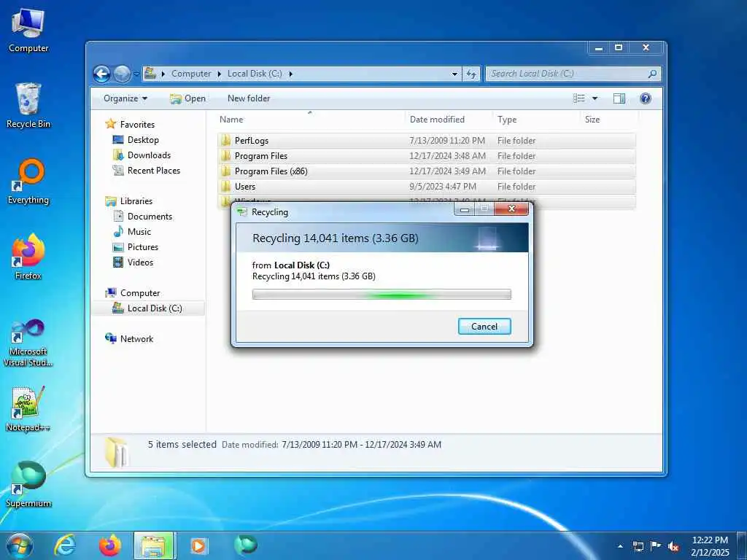Viewport: 747px width, 560px height.
Task: Minimize the Recycling dialog
Action: click(465, 209)
